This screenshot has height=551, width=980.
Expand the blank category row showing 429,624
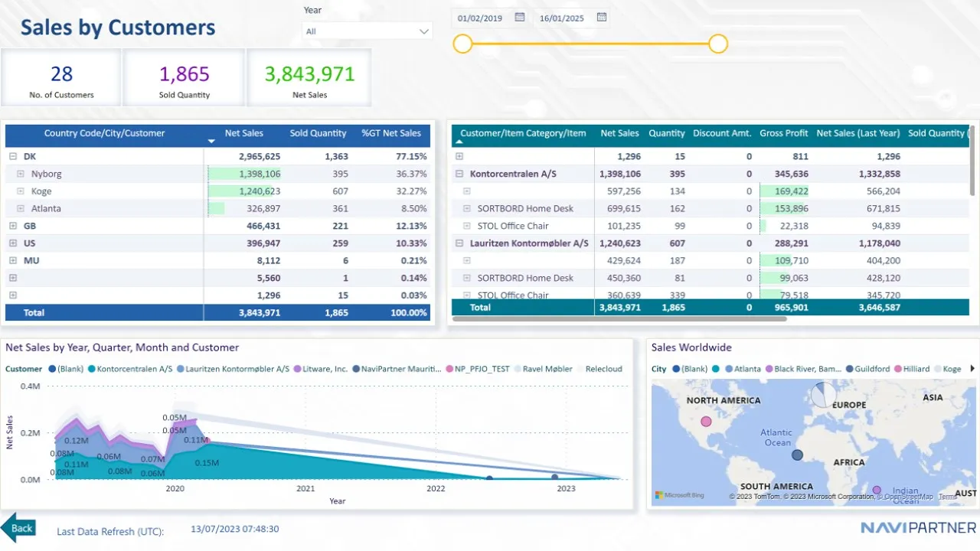[467, 260]
